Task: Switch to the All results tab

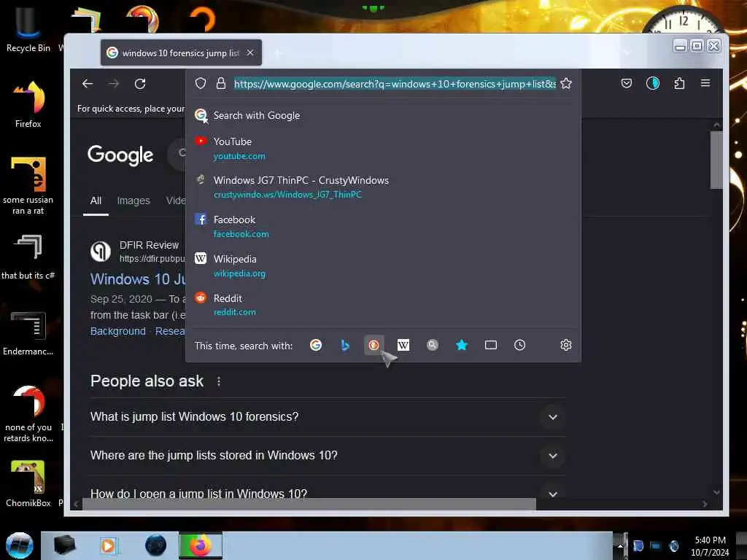Action: pos(96,201)
